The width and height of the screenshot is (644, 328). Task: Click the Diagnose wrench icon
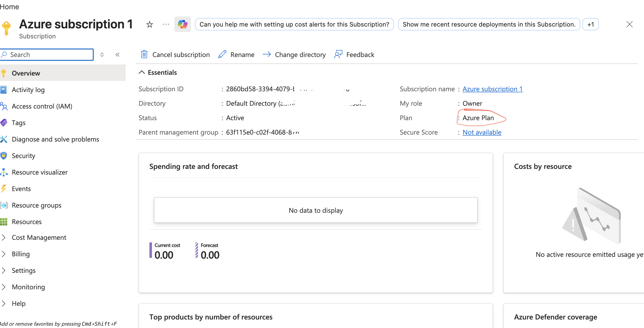4,139
